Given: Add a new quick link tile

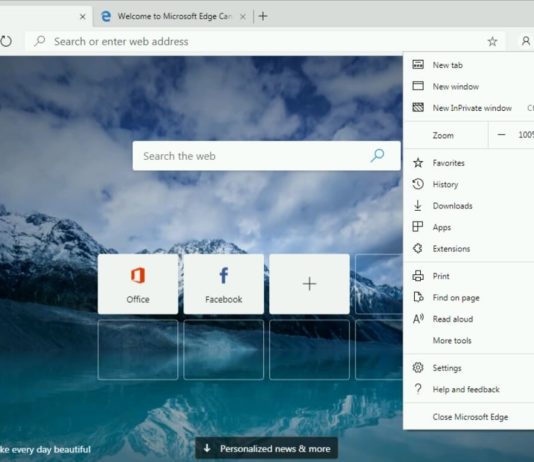Looking at the screenshot, I should [309, 284].
